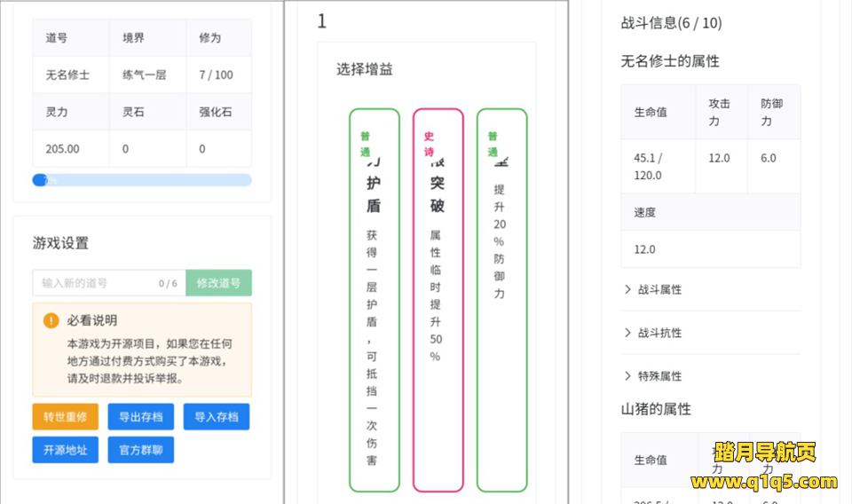Viewport: 852px width, 504px height.
Task: Select the 护盾 buff card
Action: click(374, 302)
